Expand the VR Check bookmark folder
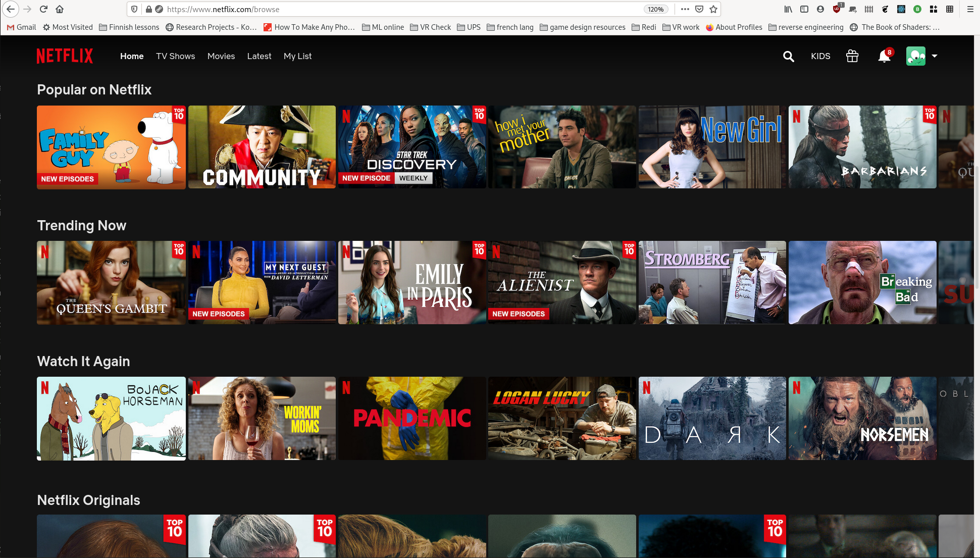980x558 pixels. 430,27
